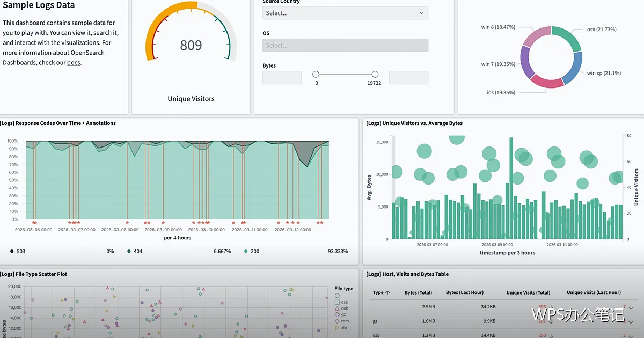This screenshot has height=338, width=644.
Task: Click the unlabeled circle marker in File type legend
Action: pyautogui.click(x=337, y=296)
